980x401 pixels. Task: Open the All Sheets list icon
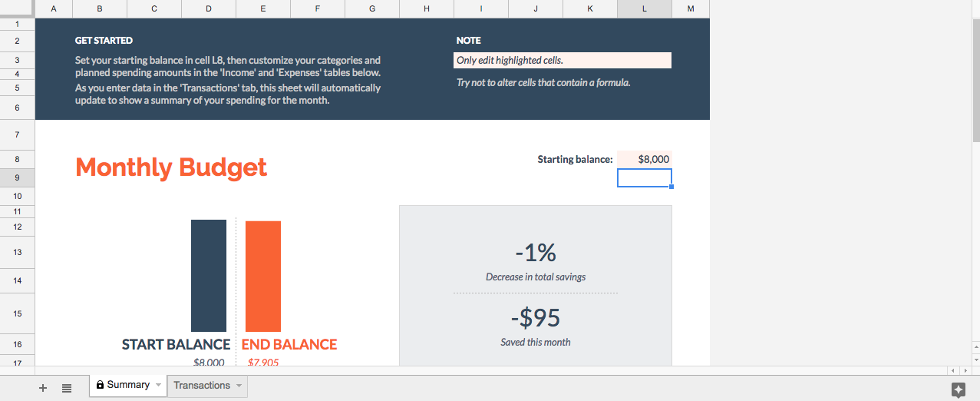pos(67,388)
